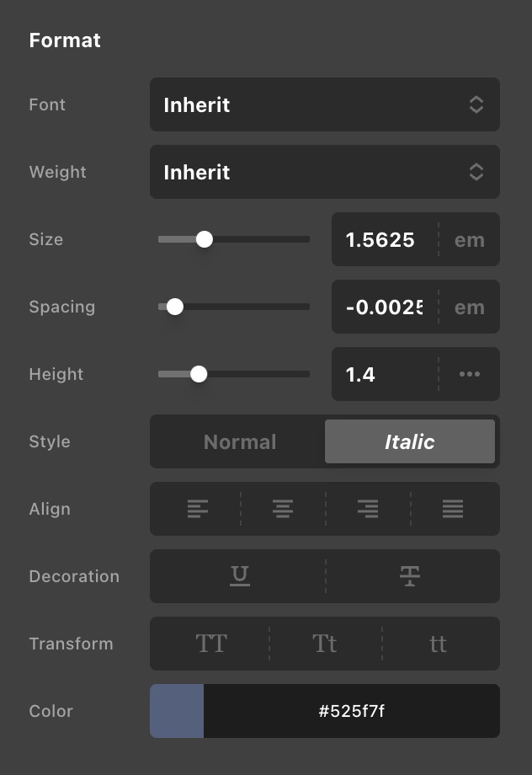
Task: Select the hex color text #525f7f
Action: click(x=350, y=711)
